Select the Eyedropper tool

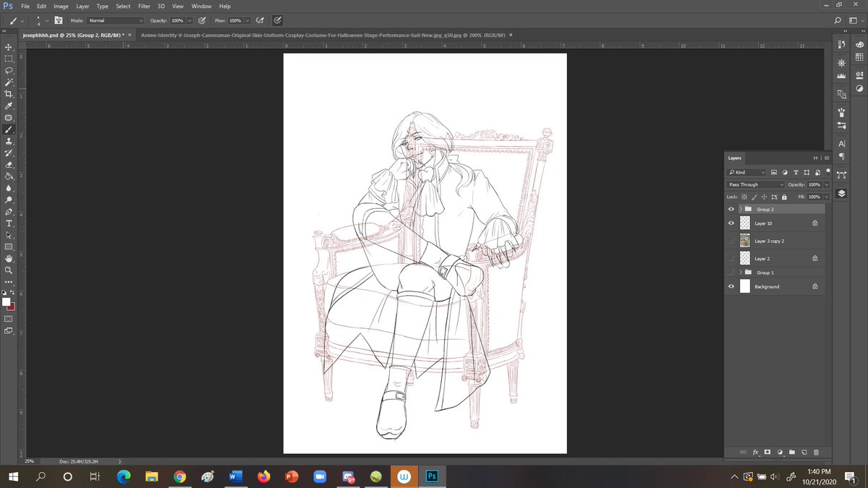(9, 106)
